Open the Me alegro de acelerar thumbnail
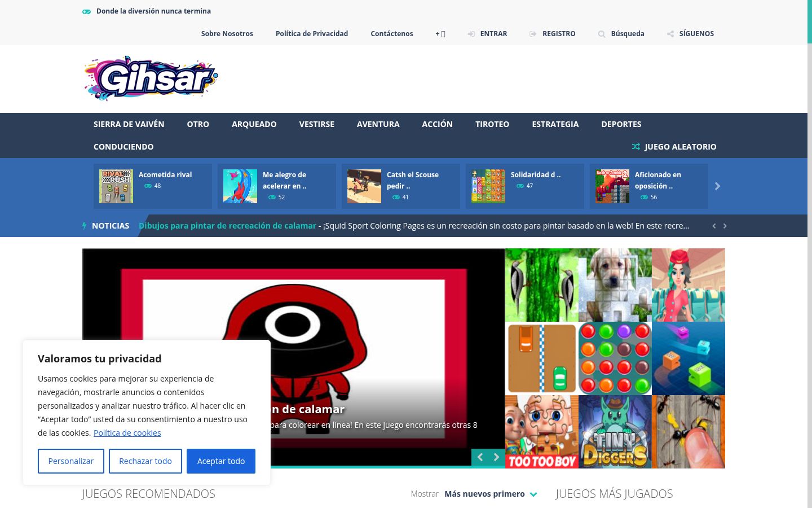The height and width of the screenshot is (508, 812). [240, 186]
